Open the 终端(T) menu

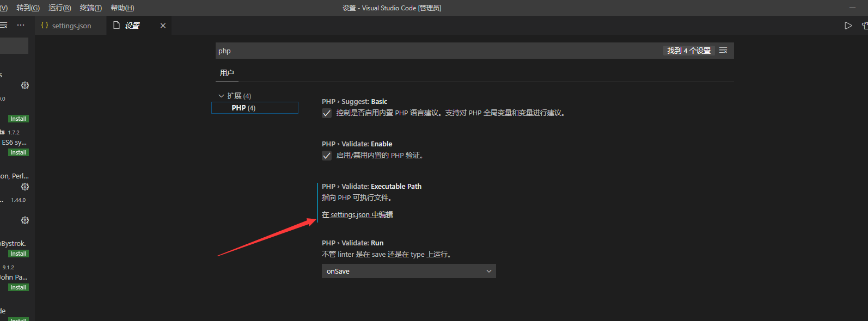(x=90, y=8)
